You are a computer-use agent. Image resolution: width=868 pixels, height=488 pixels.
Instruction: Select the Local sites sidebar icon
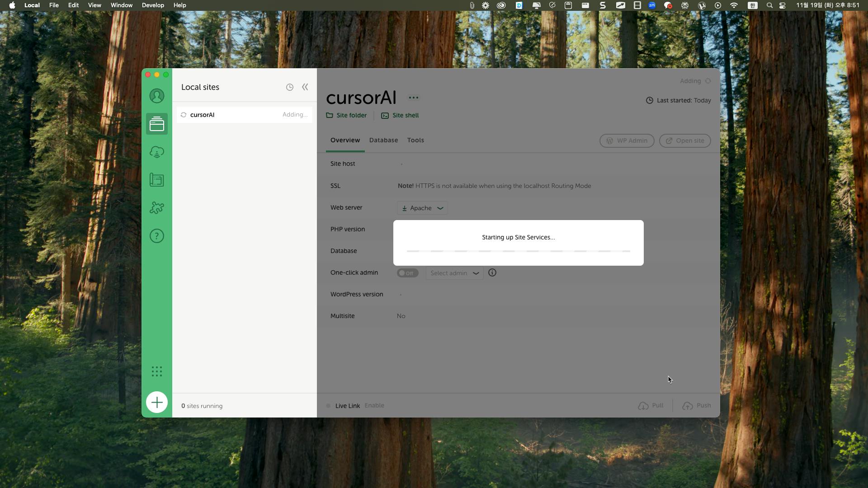(157, 124)
